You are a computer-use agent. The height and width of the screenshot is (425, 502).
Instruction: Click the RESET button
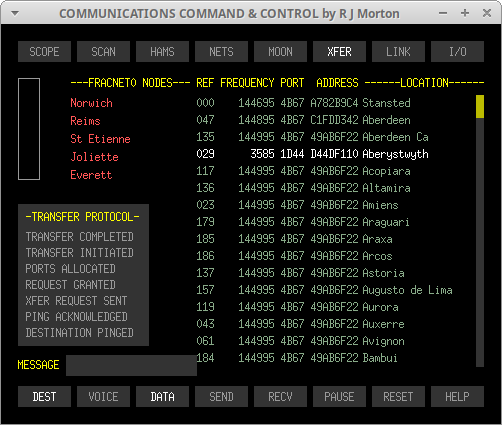tap(398, 397)
